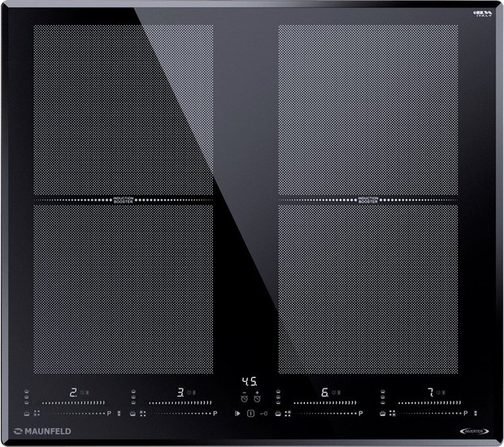The width and height of the screenshot is (504, 447).
Task: Tap the four-square zone icon beside zone 7
Action: 393,413
